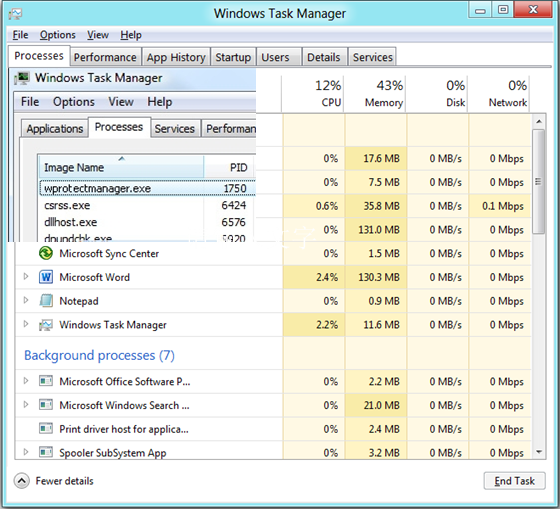This screenshot has height=509, width=560.
Task: Switch to the Startup tab
Action: click(233, 57)
